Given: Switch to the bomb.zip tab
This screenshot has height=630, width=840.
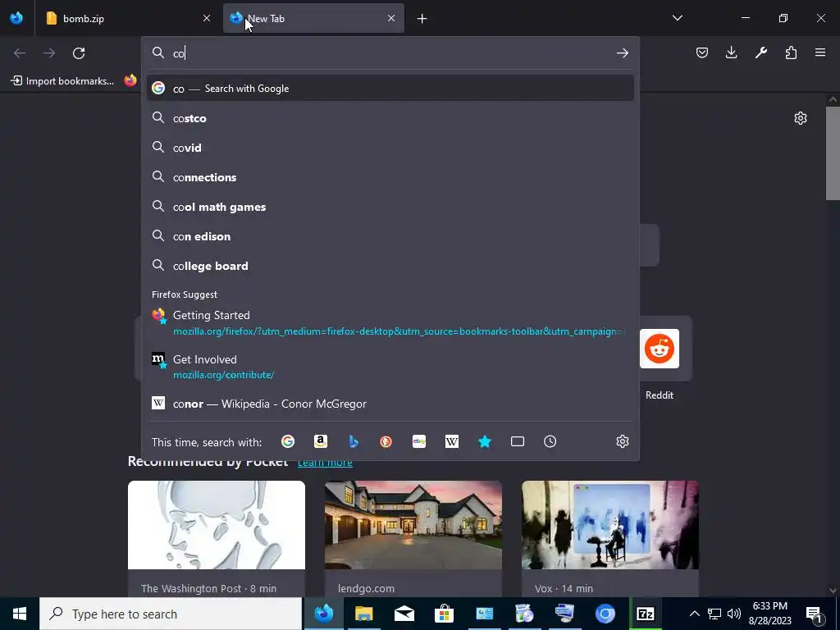Looking at the screenshot, I should [128, 18].
